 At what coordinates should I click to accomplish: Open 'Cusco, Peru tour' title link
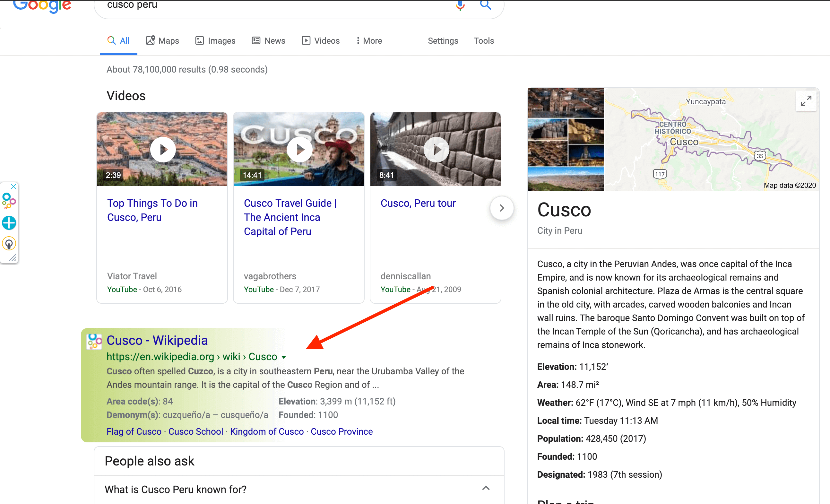coord(418,203)
